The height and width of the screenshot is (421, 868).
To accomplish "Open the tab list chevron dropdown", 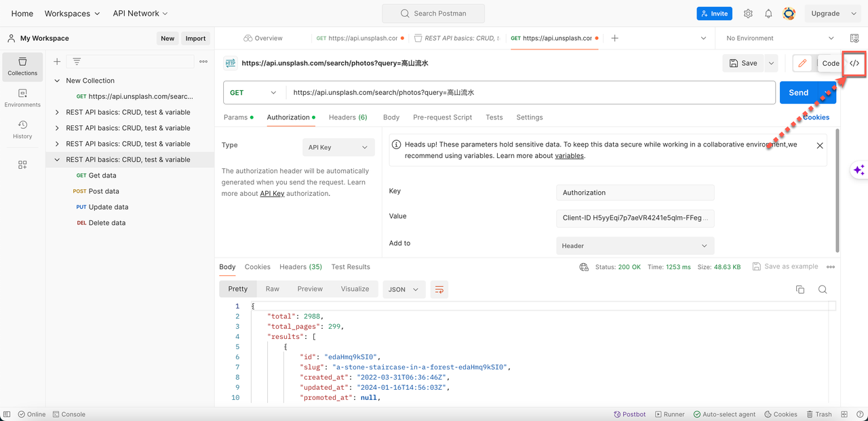I will click(x=703, y=38).
